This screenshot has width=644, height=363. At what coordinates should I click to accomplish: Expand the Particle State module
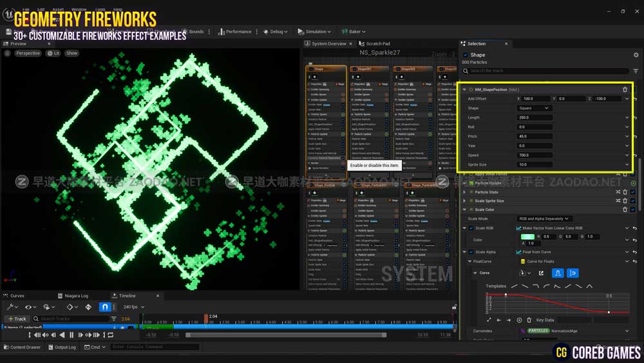click(464, 192)
